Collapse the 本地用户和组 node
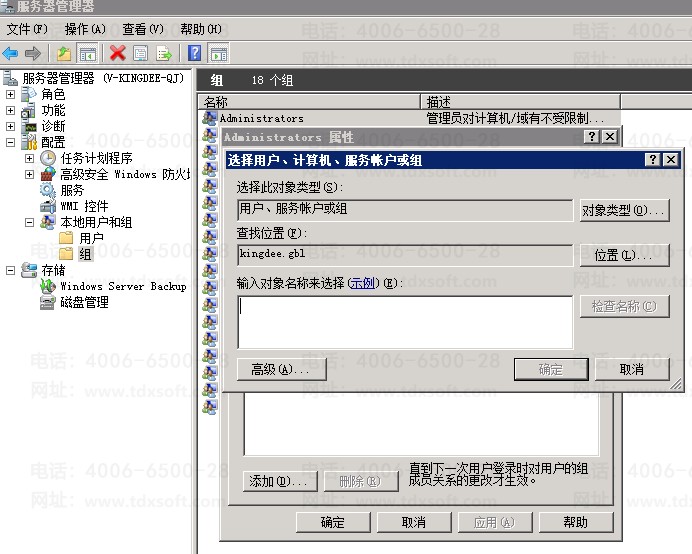 point(30,222)
